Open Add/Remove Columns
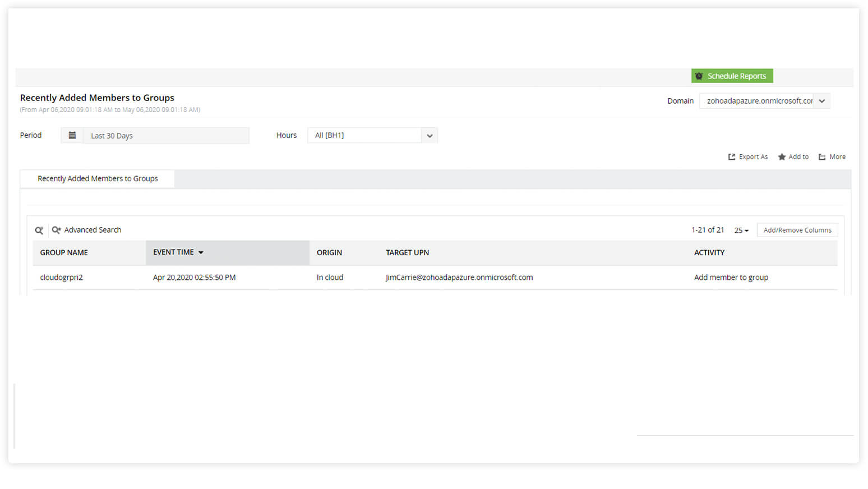This screenshot has width=868, height=489. 797,230
